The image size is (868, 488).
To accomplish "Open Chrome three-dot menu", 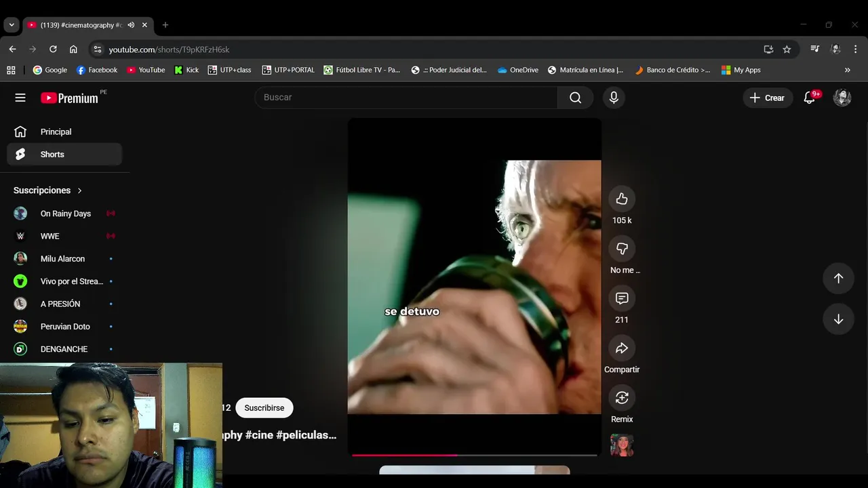I will (x=856, y=49).
